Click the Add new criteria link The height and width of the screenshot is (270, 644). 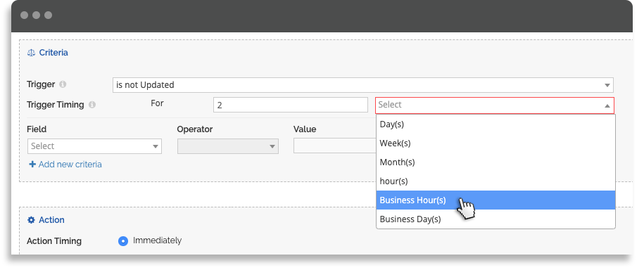(70, 165)
